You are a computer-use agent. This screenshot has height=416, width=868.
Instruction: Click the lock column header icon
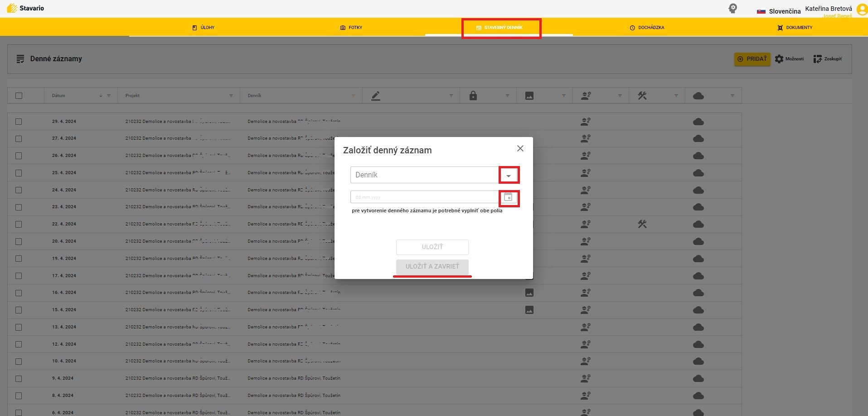[473, 96]
